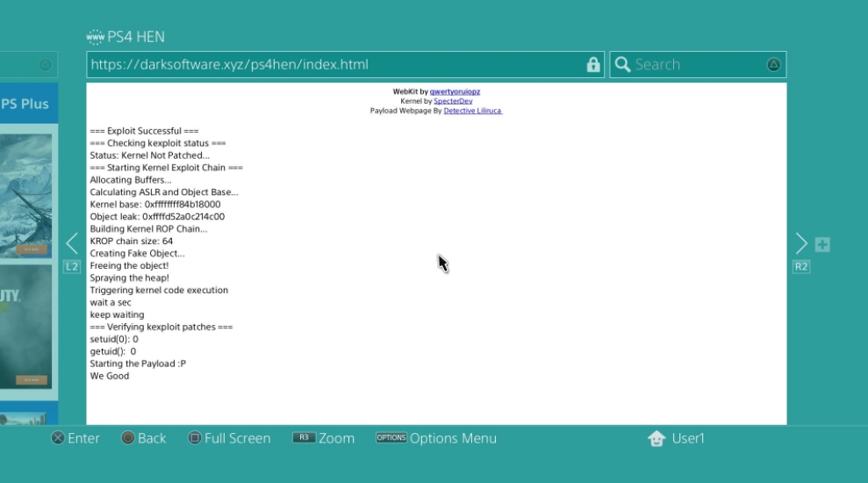Click the plus icon to add page
The width and height of the screenshot is (868, 483).
[x=822, y=245]
